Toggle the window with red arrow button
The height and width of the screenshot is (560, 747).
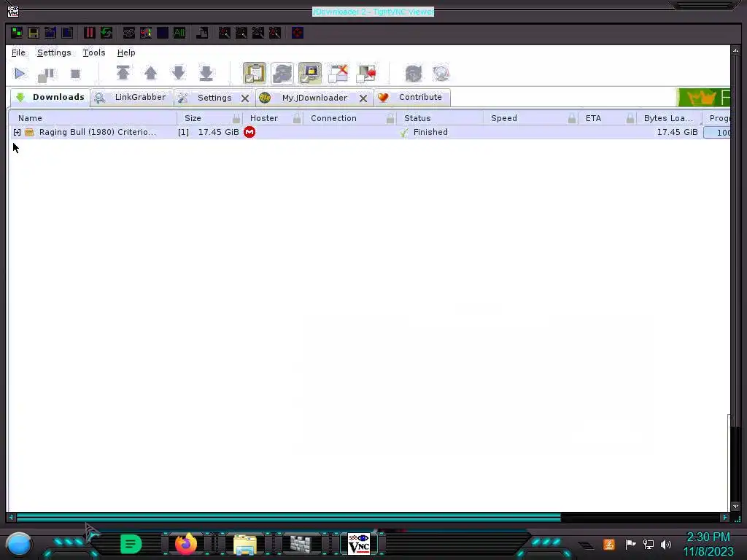(366, 74)
